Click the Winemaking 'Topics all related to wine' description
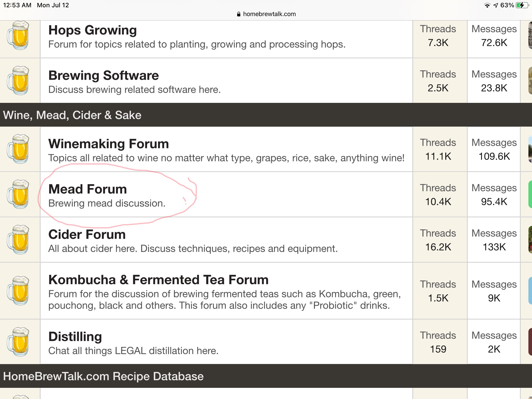Viewport: 532px width, 399px height. pyautogui.click(x=226, y=158)
